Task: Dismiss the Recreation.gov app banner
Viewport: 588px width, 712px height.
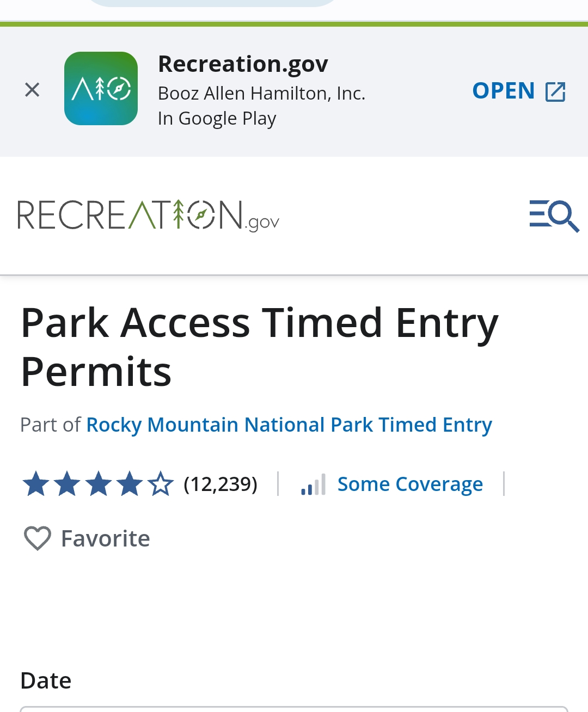Action: tap(32, 90)
